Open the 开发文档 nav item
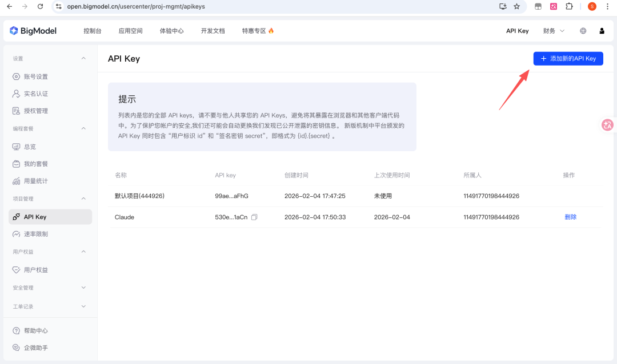This screenshot has height=364, width=617. coord(213,31)
